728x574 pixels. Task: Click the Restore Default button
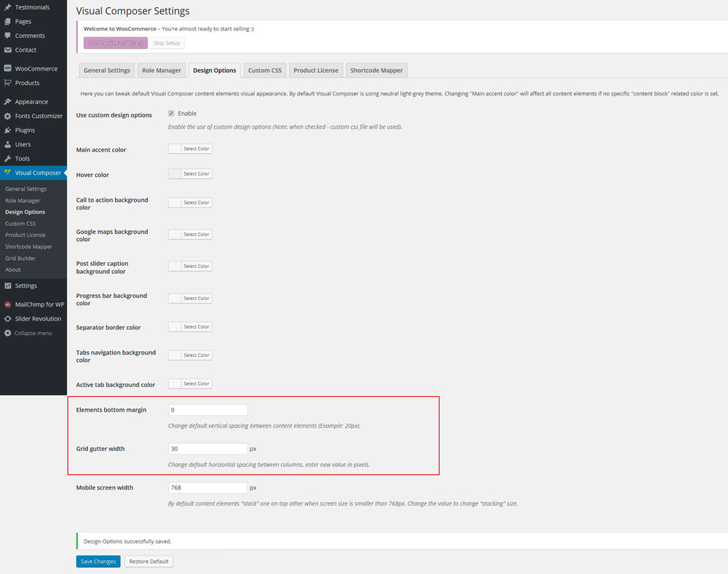coord(149,562)
